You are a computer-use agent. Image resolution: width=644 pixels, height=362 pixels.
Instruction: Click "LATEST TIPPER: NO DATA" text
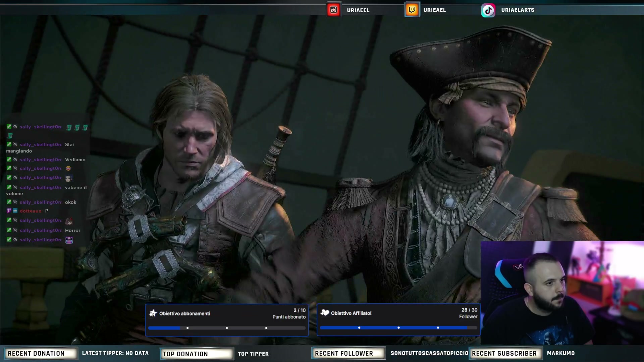pos(115,353)
